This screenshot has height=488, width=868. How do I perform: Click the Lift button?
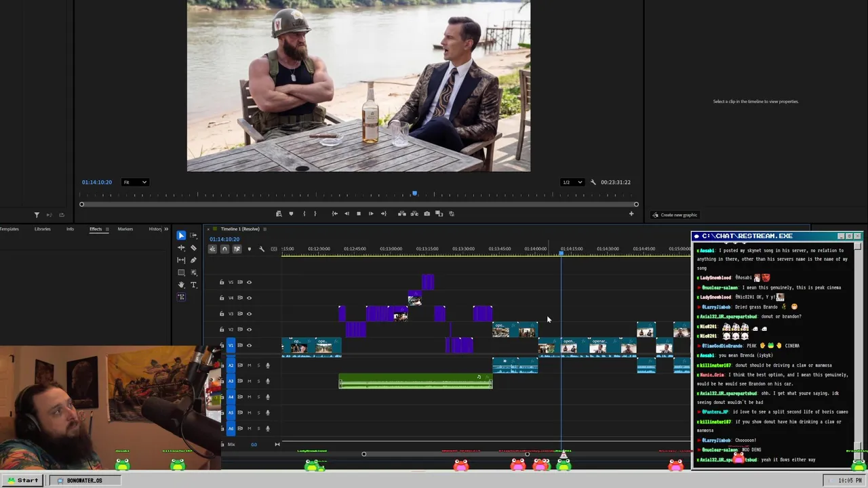[x=402, y=213]
